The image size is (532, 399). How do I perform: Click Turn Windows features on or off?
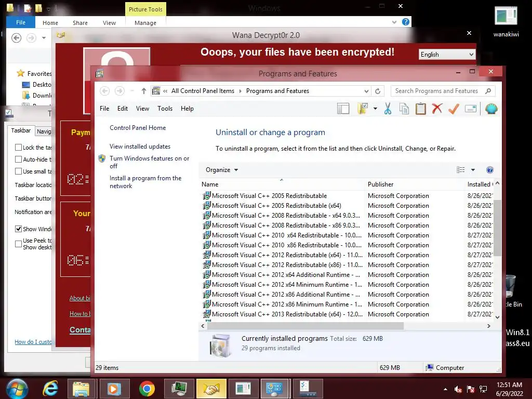(x=149, y=162)
